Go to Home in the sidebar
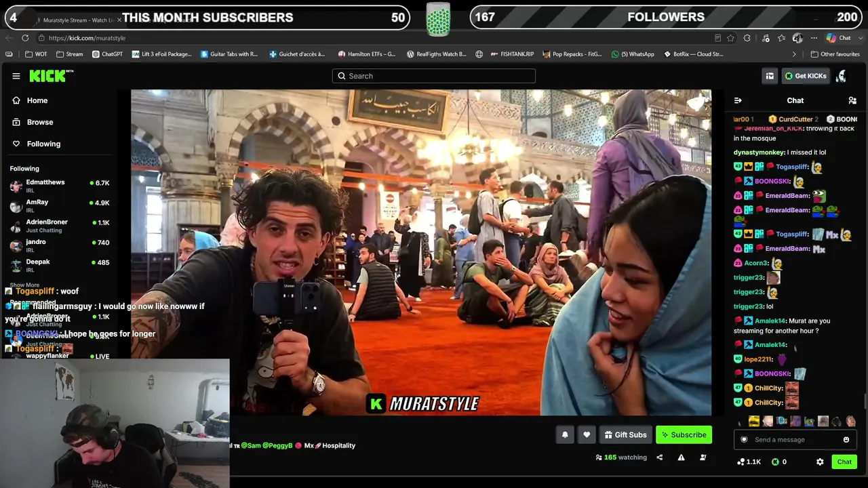The image size is (868, 488). tap(37, 100)
